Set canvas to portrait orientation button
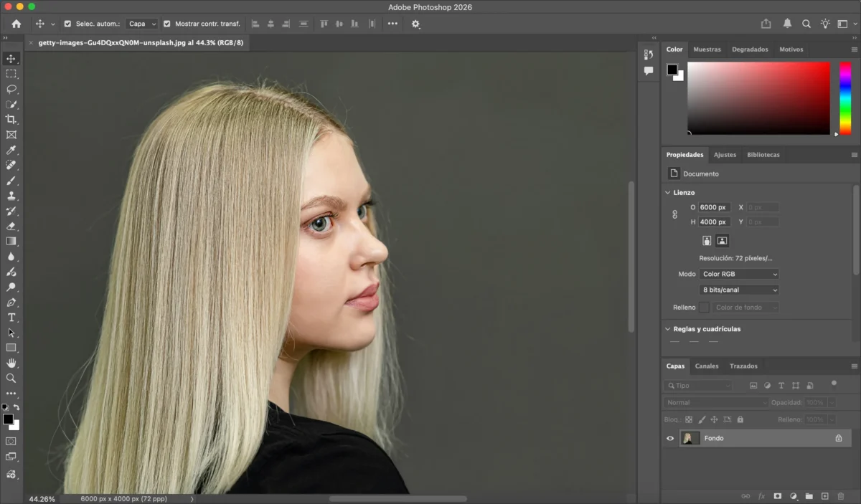 tap(707, 241)
